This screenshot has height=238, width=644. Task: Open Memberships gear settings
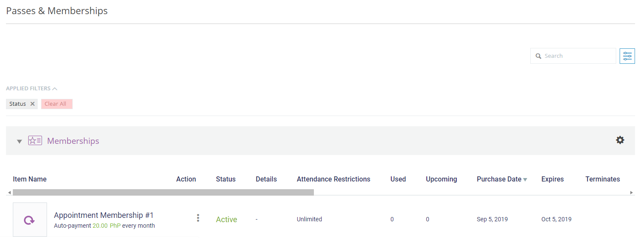(620, 140)
